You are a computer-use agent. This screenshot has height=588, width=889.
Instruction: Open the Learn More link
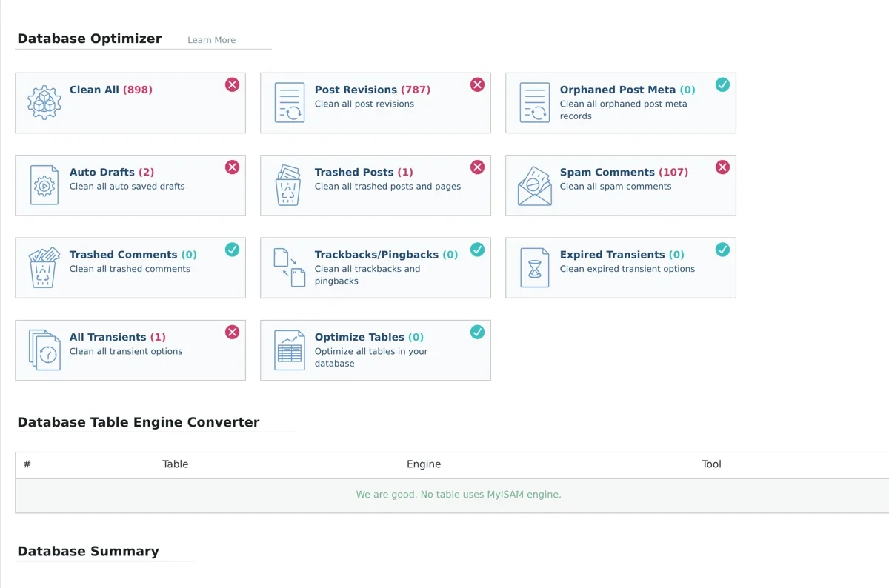click(x=211, y=40)
